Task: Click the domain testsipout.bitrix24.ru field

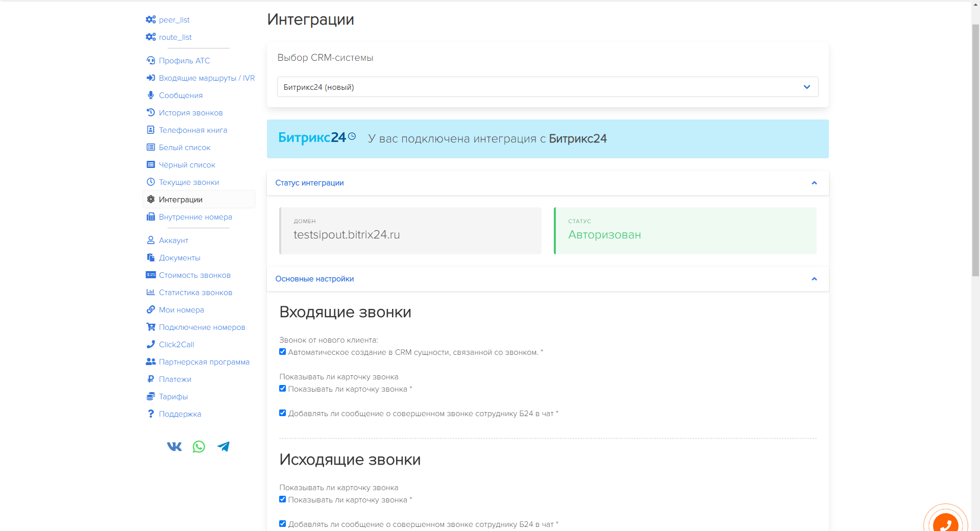Action: point(410,231)
